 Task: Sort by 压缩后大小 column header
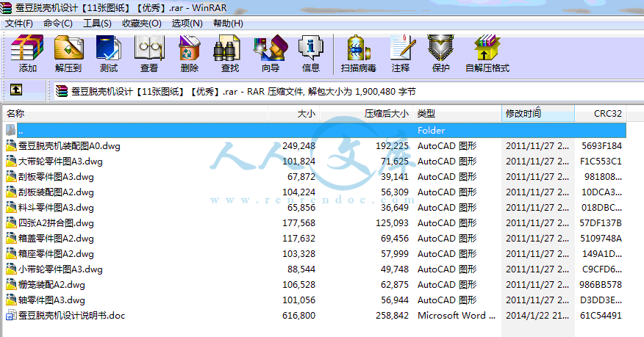[x=366, y=113]
